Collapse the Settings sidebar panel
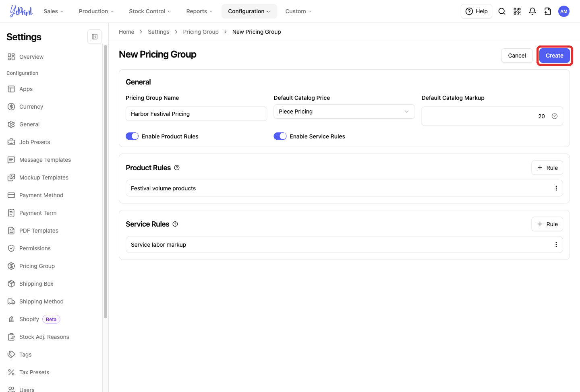Screen dimensions: 580x392 95,37
